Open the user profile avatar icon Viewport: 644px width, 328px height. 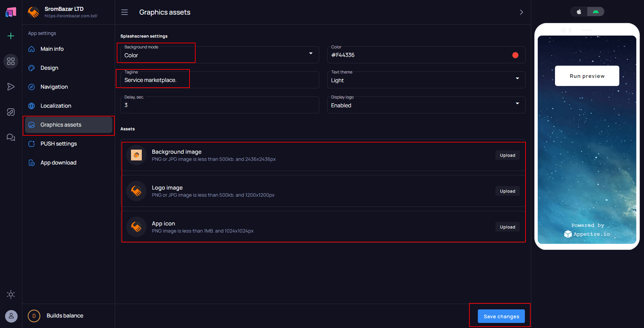11,316
